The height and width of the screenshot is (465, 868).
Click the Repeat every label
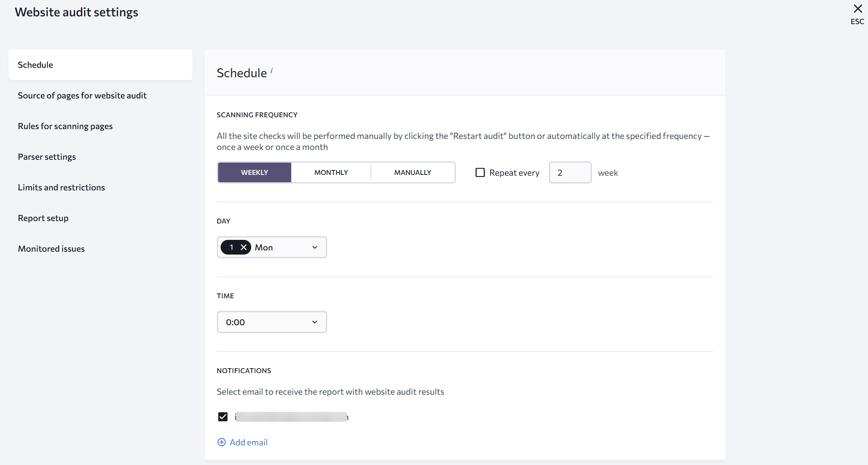coord(514,173)
